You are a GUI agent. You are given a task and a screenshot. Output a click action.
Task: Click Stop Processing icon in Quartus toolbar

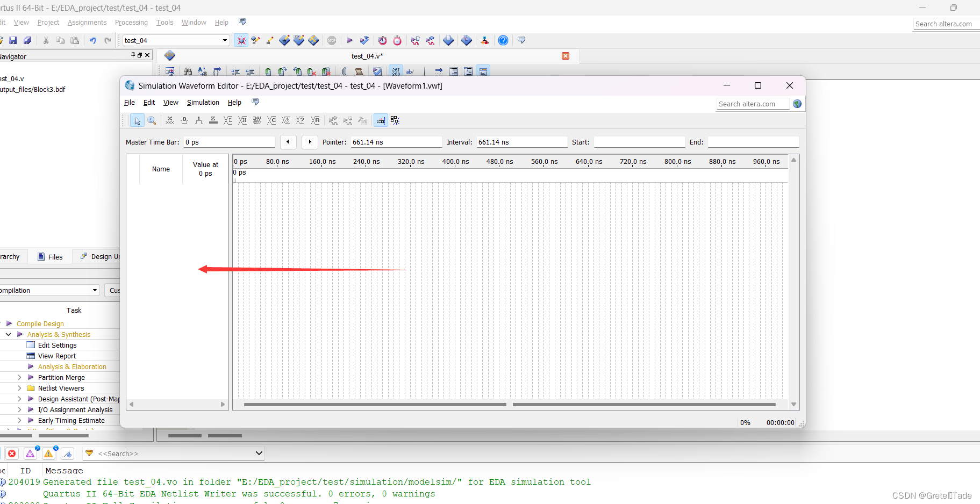(332, 40)
